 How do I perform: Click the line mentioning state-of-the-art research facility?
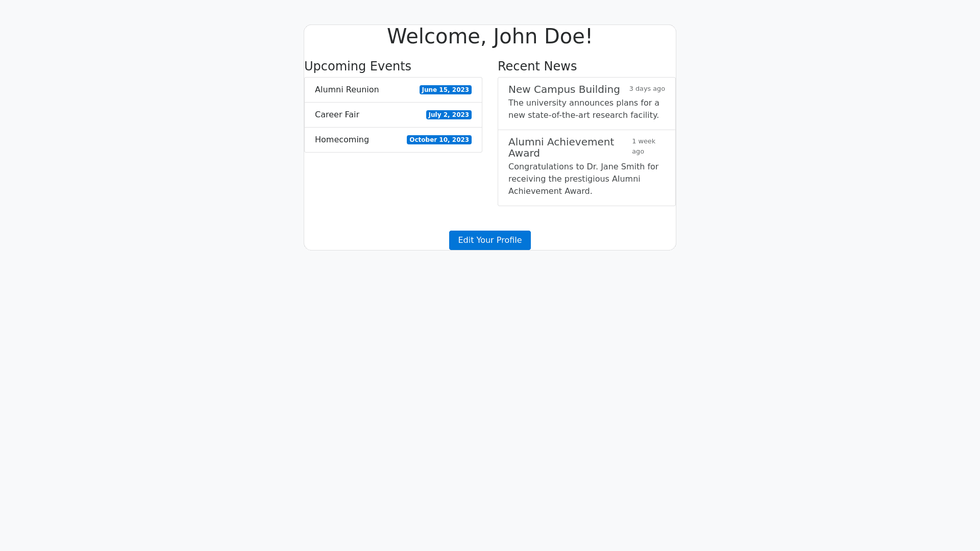tap(583, 115)
